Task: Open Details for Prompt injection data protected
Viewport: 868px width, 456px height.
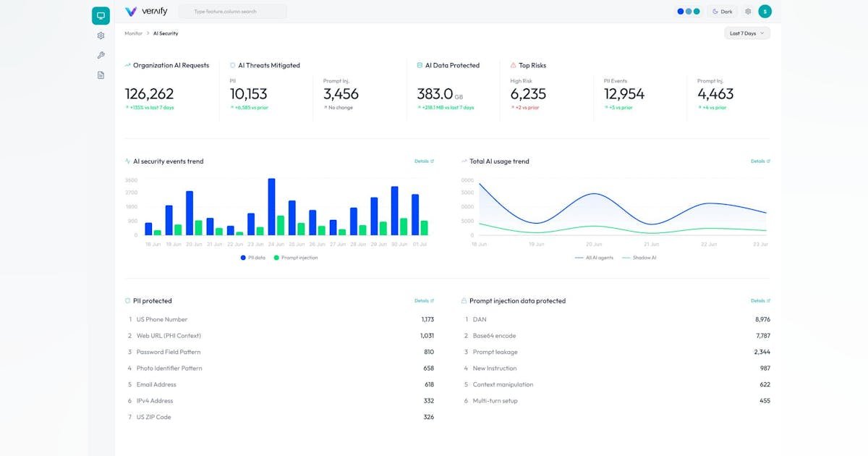Action: pos(760,300)
